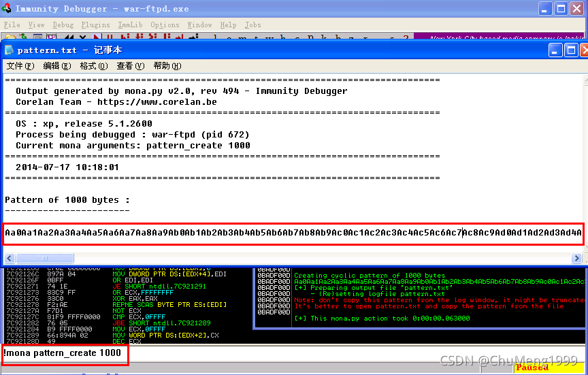This screenshot has height=375, width=588.
Task: Click the Corelan Team URL line
Action: (116, 102)
